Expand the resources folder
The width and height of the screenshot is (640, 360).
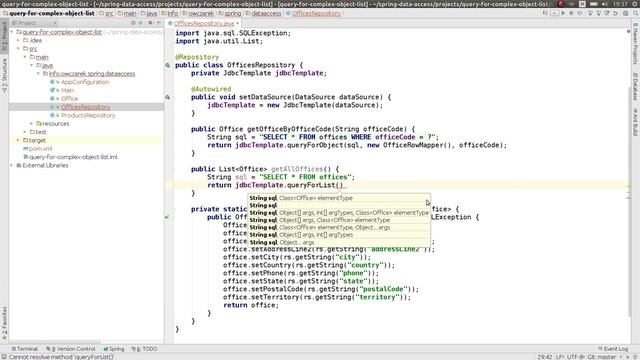pos(32,123)
